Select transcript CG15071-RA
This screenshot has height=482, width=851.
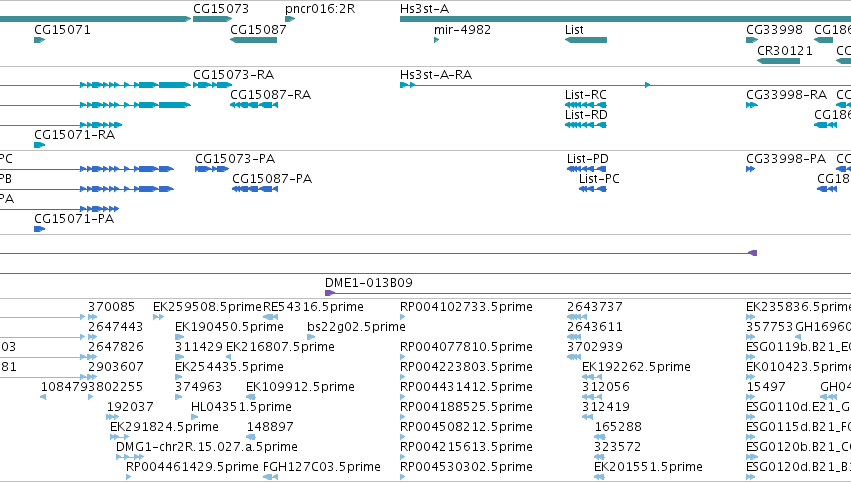74,135
